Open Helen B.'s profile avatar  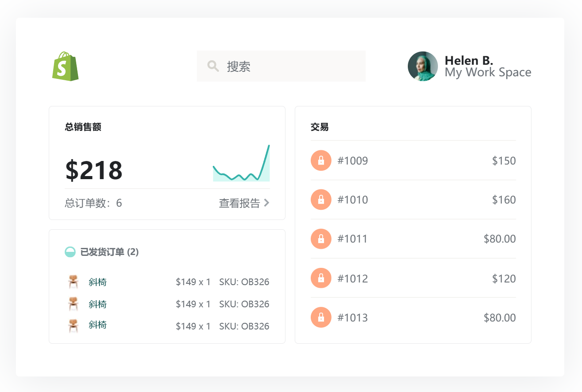pyautogui.click(x=422, y=66)
